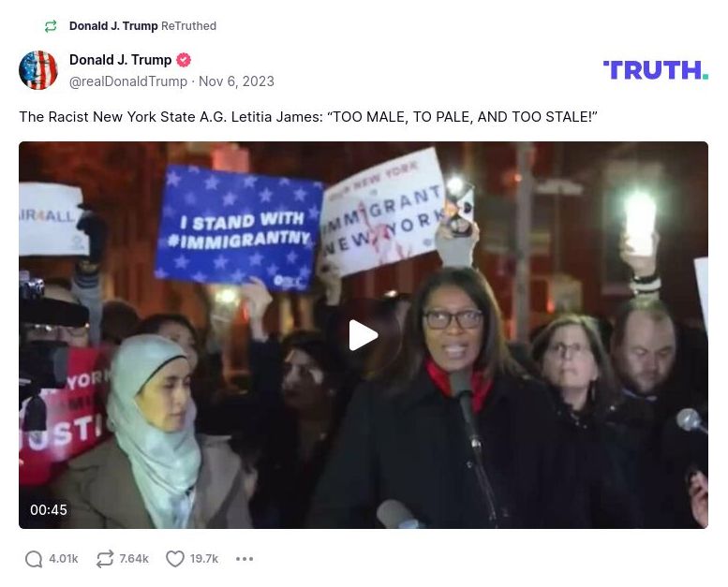This screenshot has width=728, height=587.
Task: Click the 19.7k likes count
Action: point(204,559)
